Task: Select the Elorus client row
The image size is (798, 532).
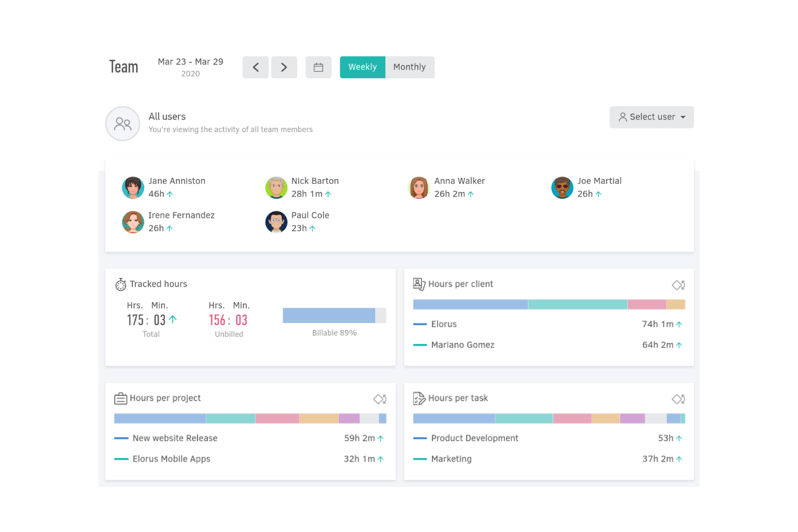Action: coord(549,324)
